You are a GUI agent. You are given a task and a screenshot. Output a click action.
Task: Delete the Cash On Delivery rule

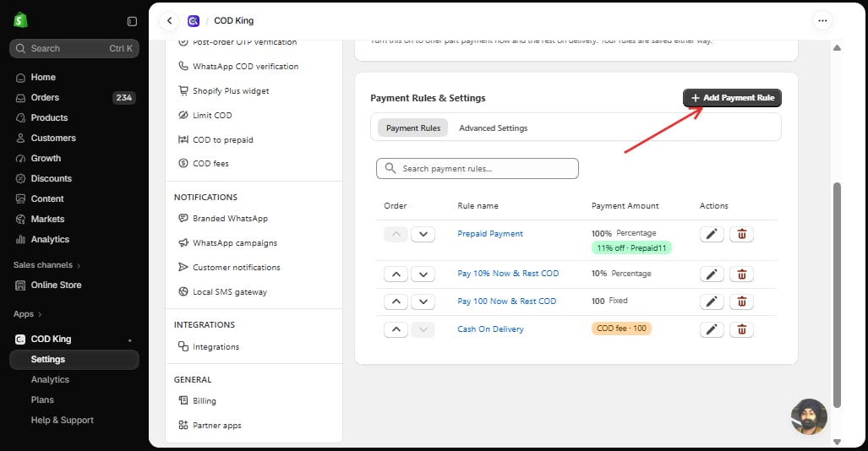(742, 330)
